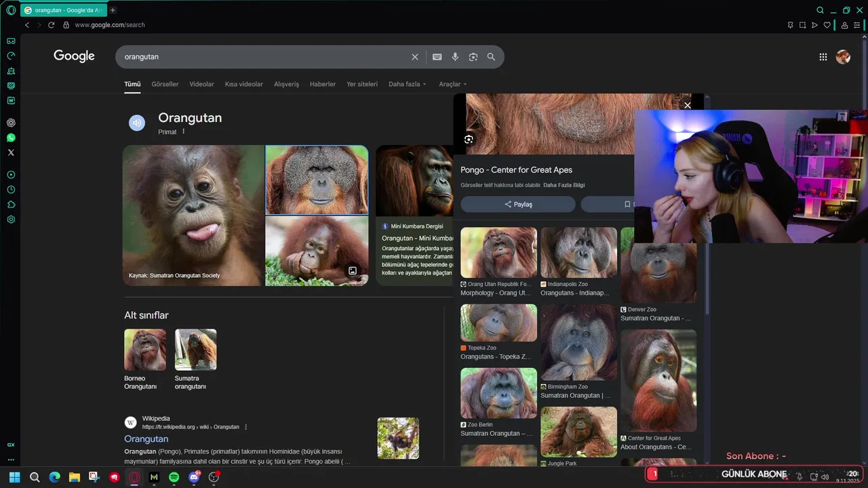
Task: Go back to previous page
Action: tap(27, 25)
